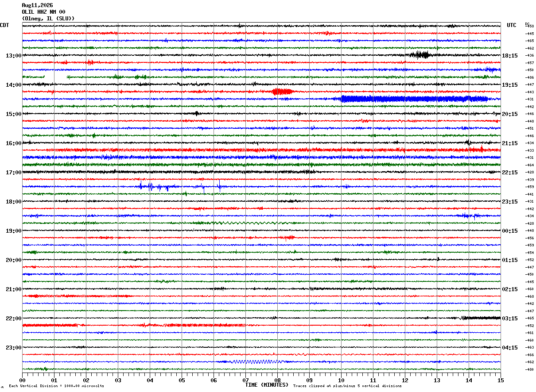
Task: Click the 03:15 UTC time label
Action: [x=510, y=319]
